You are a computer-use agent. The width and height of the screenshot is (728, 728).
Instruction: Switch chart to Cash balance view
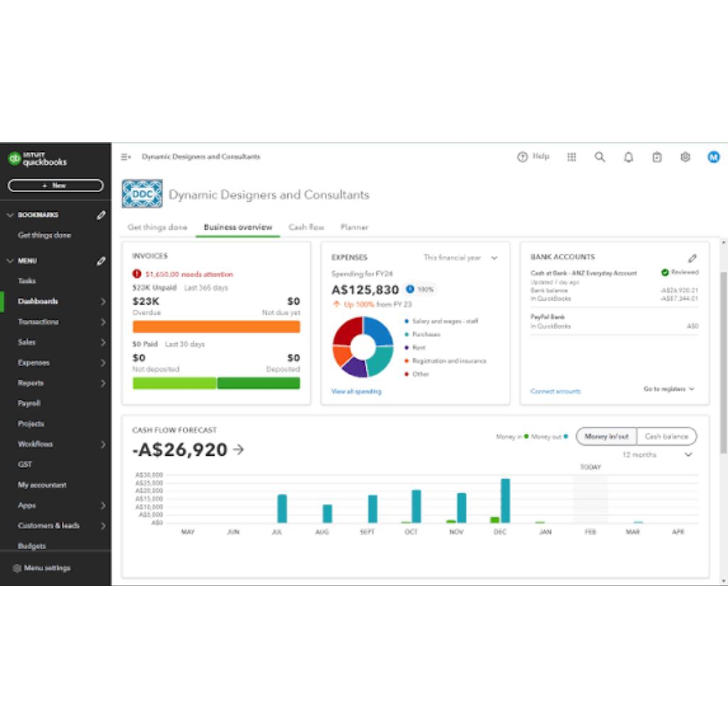click(x=666, y=437)
